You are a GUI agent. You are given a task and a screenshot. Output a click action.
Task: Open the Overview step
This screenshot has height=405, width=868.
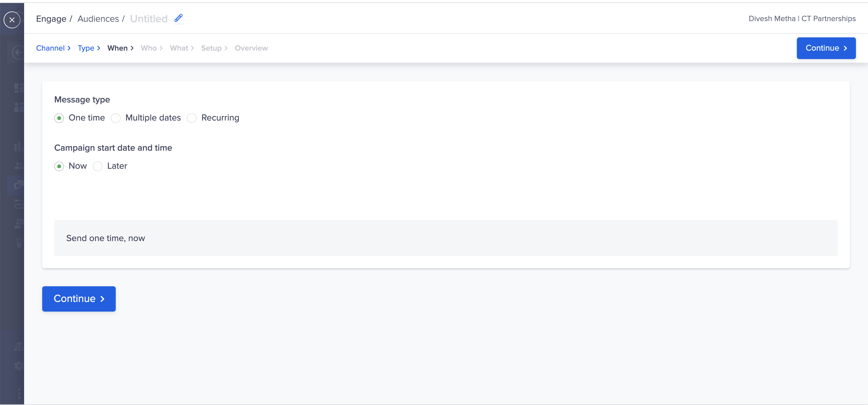(251, 48)
